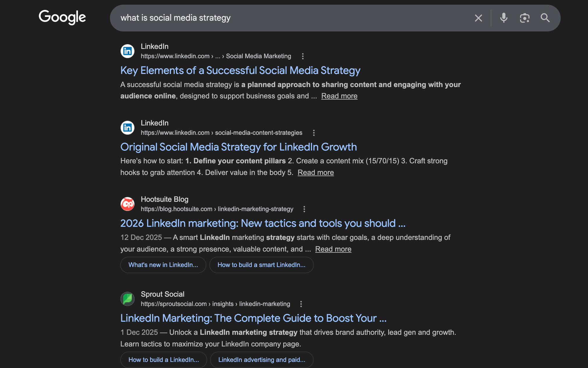Click the magnifying glass search button
Viewport: 588px width, 368px height.
(545, 18)
